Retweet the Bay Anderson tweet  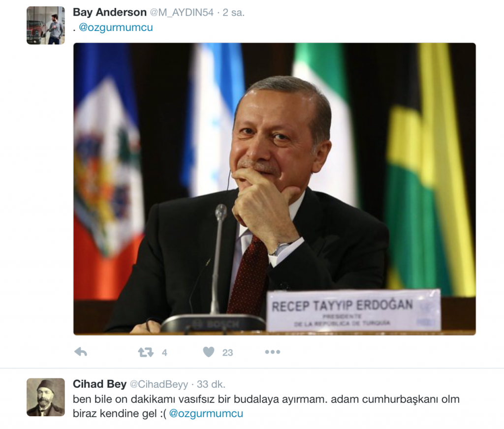[146, 352]
